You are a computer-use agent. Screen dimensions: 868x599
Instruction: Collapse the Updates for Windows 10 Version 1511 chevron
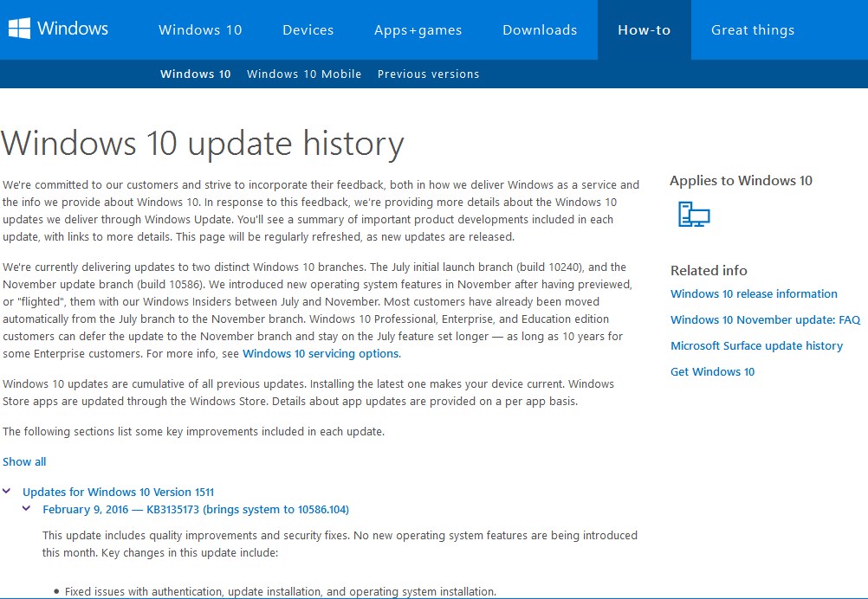pyautogui.click(x=7, y=491)
